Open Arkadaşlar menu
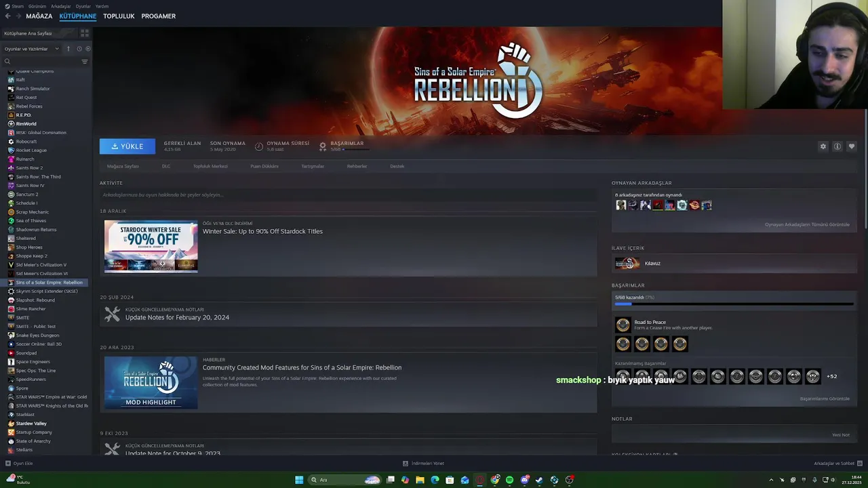 pos(61,6)
